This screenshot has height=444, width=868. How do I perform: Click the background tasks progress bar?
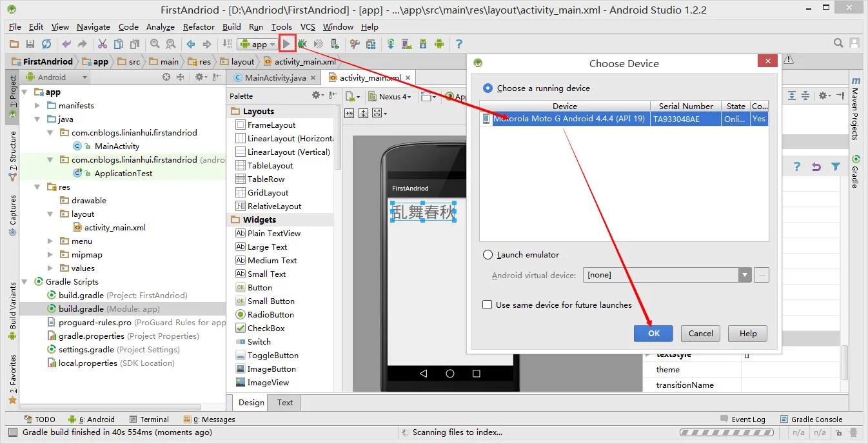pyautogui.click(x=726, y=432)
